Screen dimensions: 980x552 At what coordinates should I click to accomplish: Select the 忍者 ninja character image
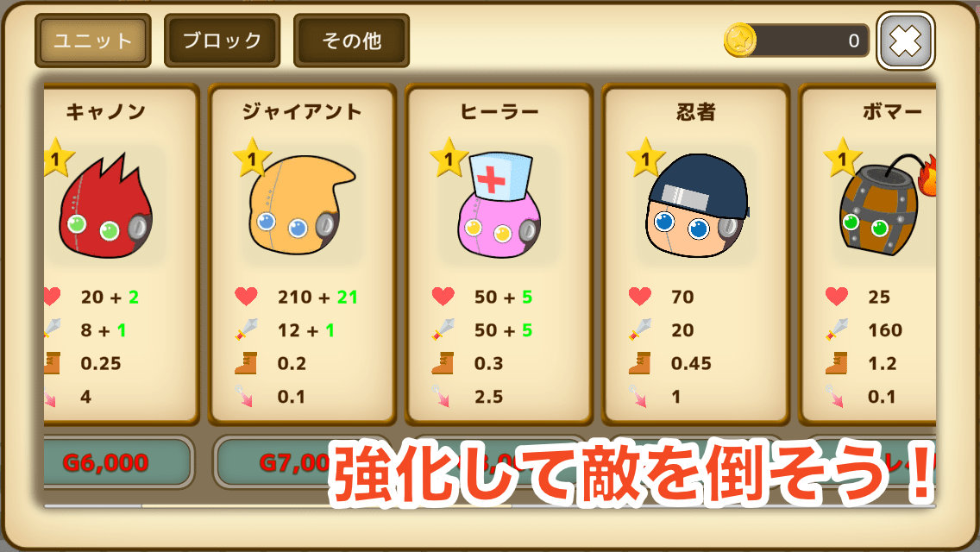[x=698, y=206]
